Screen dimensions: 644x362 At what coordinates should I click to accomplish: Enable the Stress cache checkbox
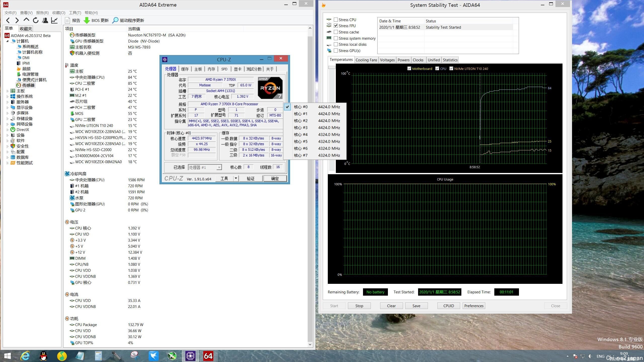[x=336, y=32]
